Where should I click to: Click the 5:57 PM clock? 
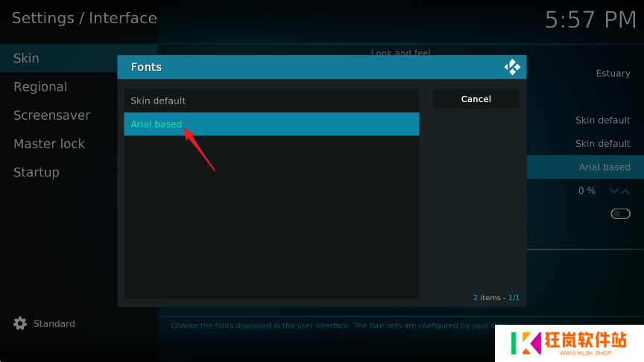tap(590, 20)
